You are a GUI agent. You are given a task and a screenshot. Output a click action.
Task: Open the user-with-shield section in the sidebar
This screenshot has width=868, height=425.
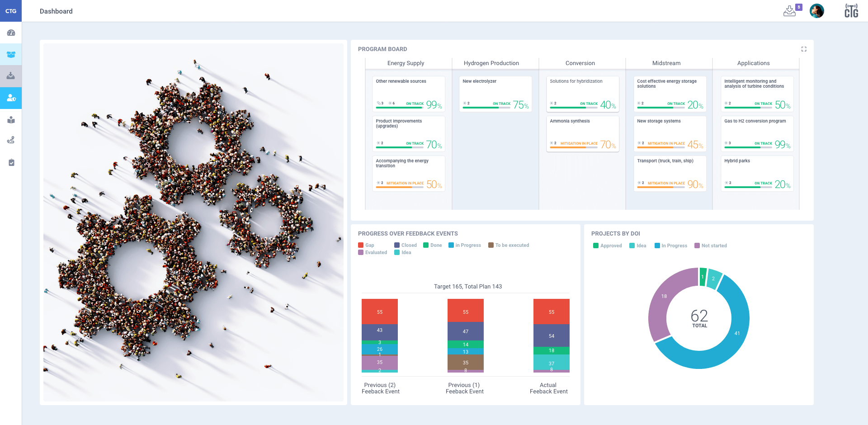point(11,98)
